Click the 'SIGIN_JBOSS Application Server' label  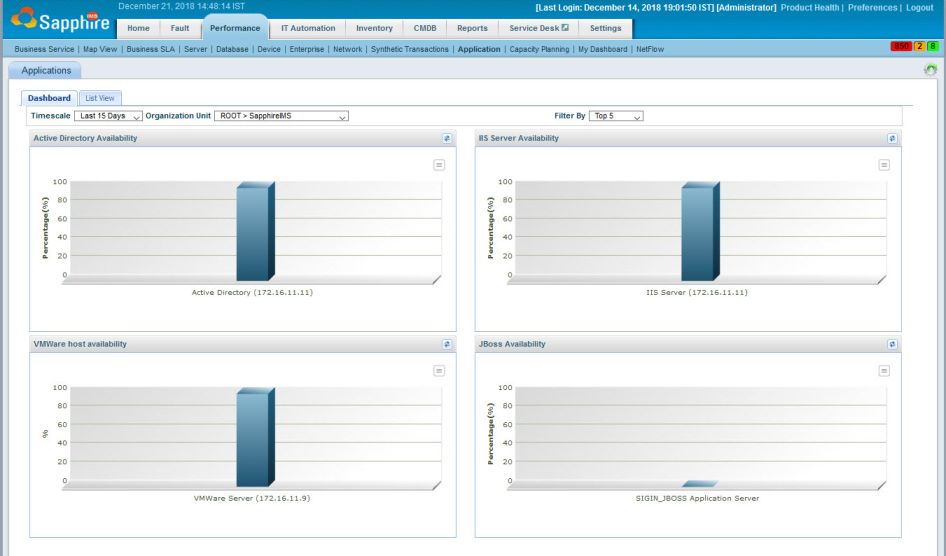click(697, 499)
